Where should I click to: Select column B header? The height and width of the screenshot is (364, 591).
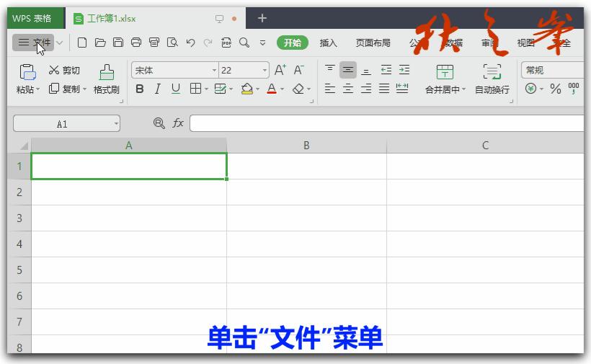tap(306, 146)
